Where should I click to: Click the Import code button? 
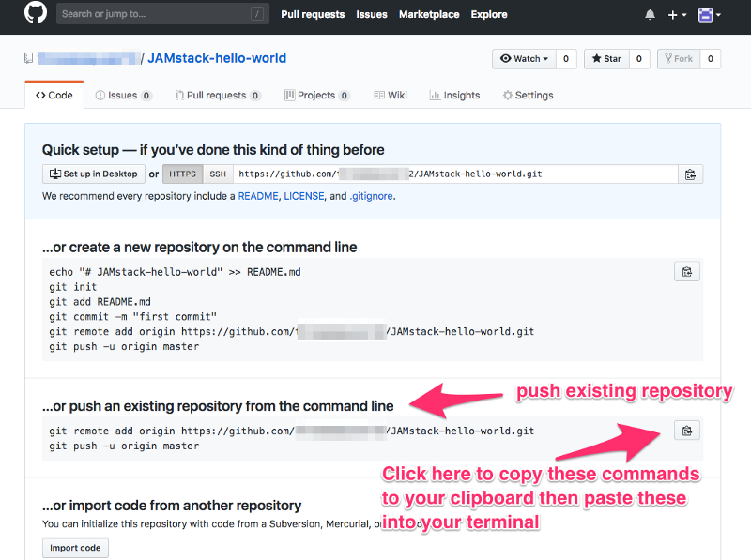(75, 548)
